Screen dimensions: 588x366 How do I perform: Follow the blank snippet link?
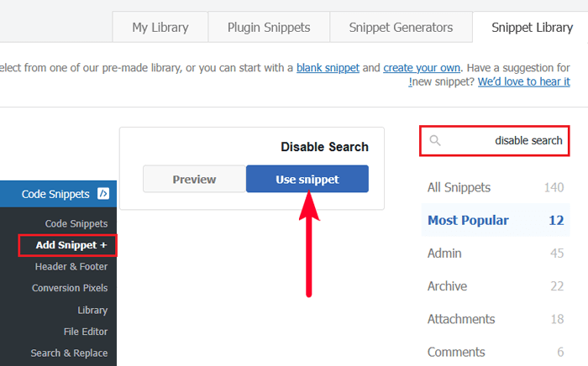pyautogui.click(x=328, y=66)
